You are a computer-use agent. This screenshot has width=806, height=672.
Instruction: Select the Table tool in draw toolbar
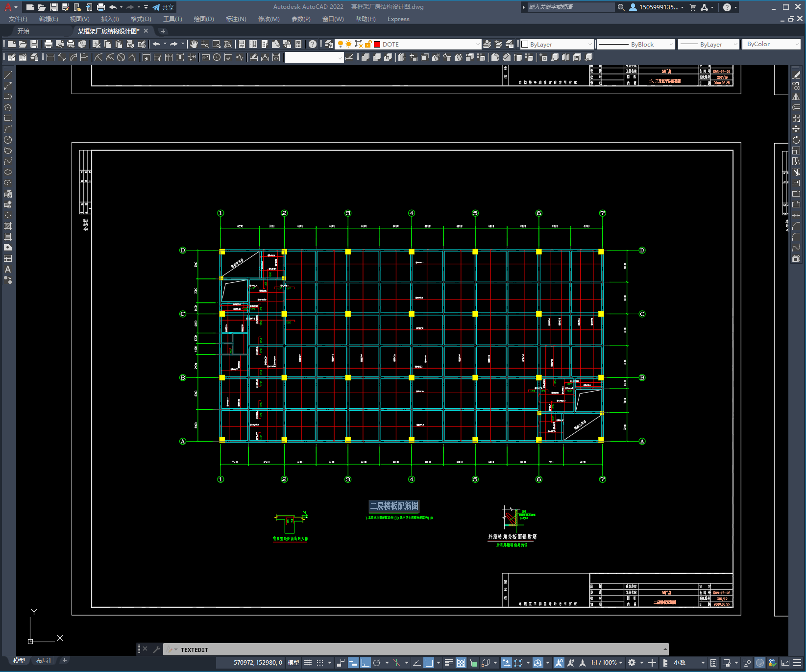pos(8,258)
